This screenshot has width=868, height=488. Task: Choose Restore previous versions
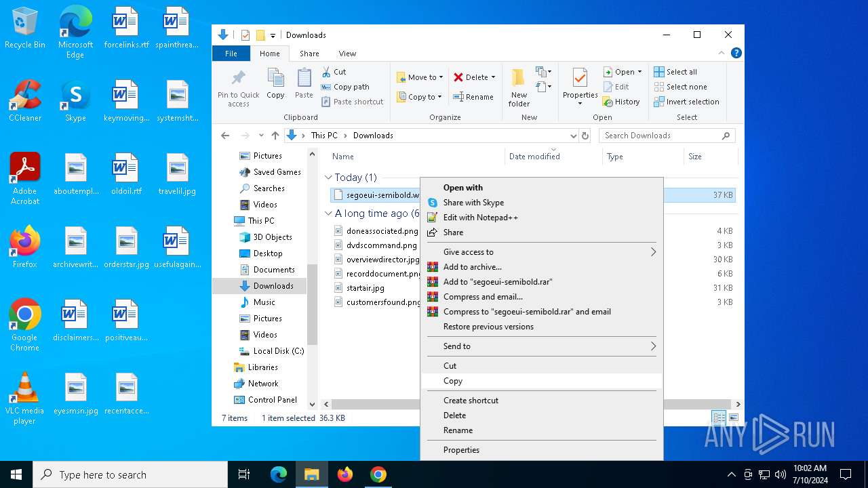[x=541, y=327]
